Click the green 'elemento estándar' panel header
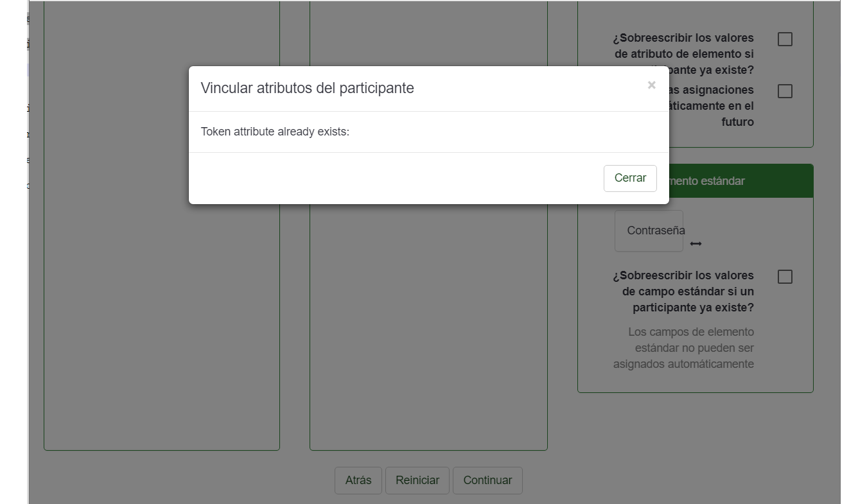 click(x=739, y=181)
